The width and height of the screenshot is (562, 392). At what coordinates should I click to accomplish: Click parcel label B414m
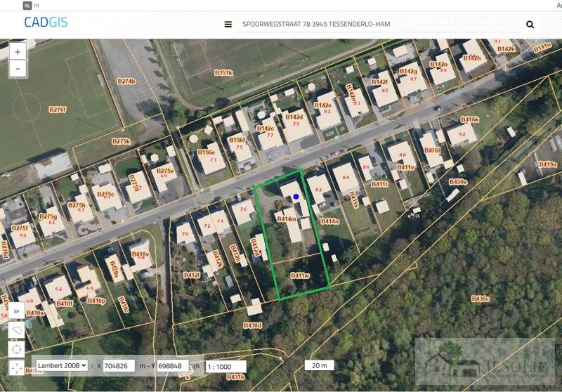point(287,219)
